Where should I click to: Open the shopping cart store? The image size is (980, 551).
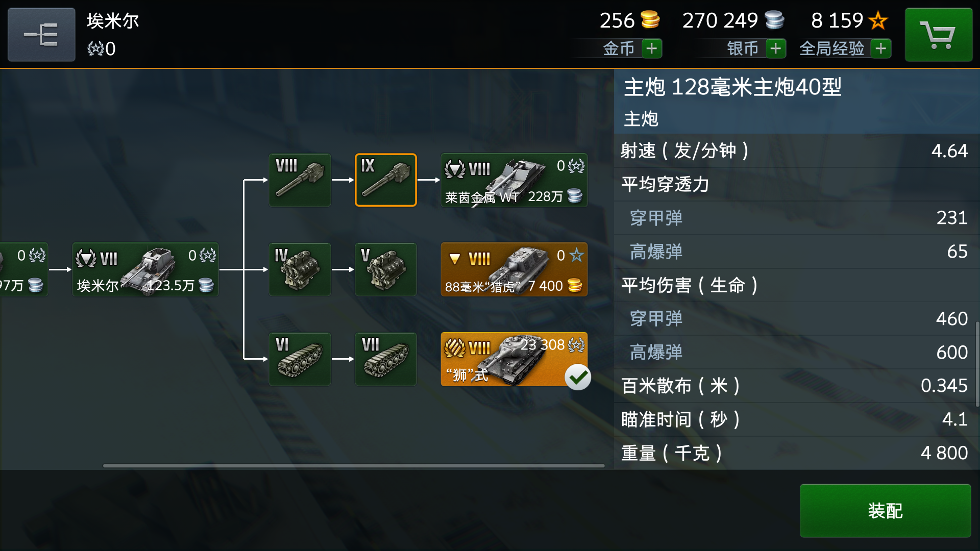(938, 35)
